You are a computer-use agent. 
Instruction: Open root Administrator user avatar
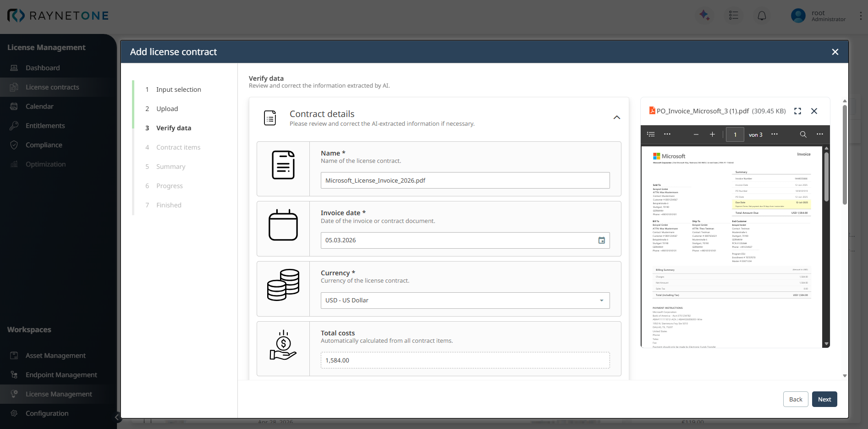tap(798, 16)
